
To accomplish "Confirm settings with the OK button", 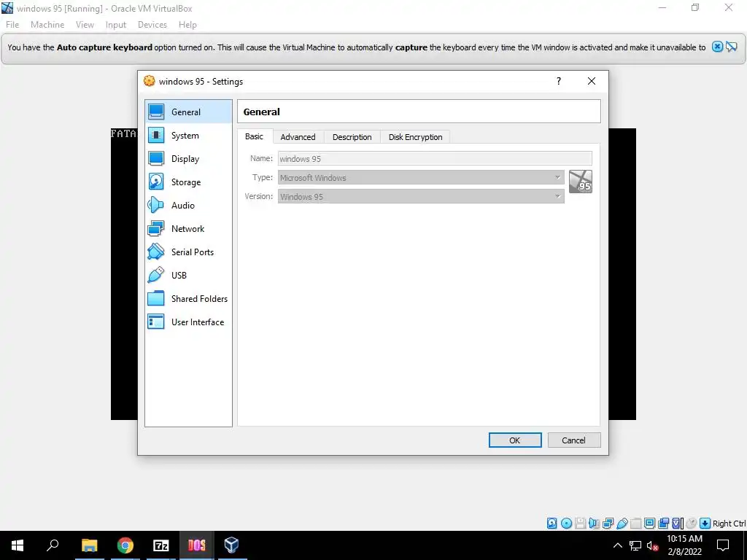I will coord(515,440).
